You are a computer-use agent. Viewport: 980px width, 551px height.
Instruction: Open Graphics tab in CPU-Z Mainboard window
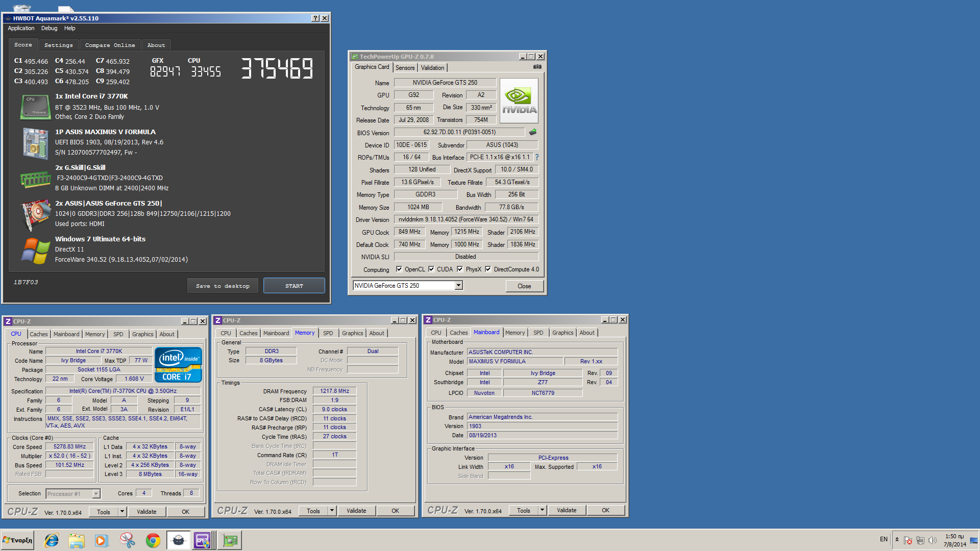click(562, 333)
